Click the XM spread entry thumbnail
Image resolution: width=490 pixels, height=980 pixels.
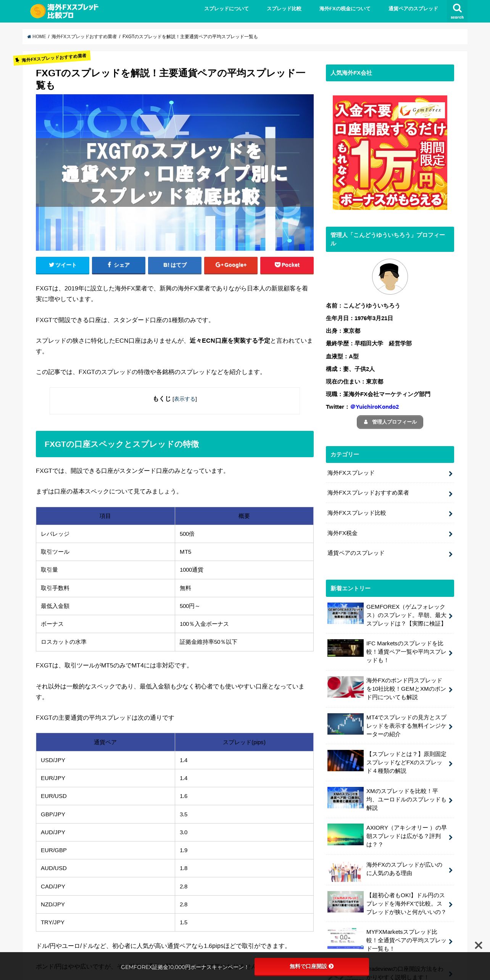(345, 798)
